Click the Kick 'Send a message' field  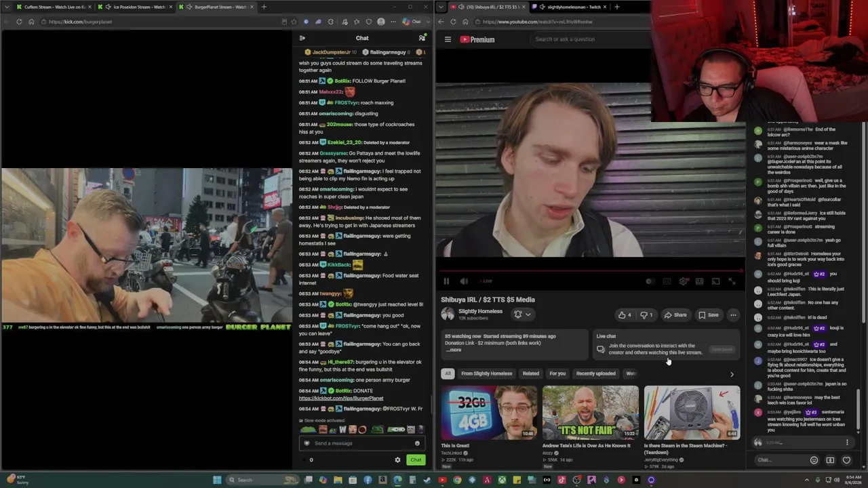coord(363,443)
